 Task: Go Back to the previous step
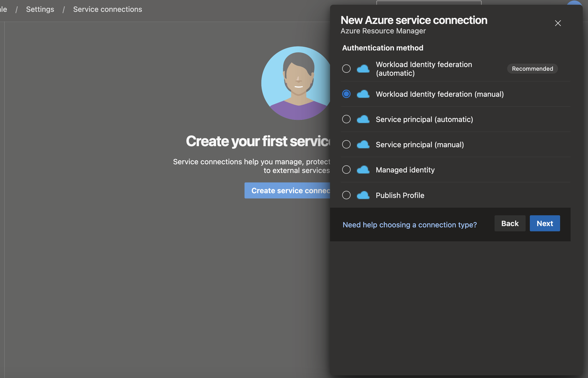point(510,223)
